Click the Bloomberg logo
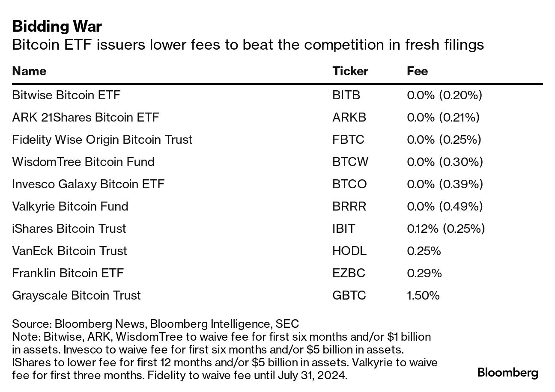 click(507, 372)
